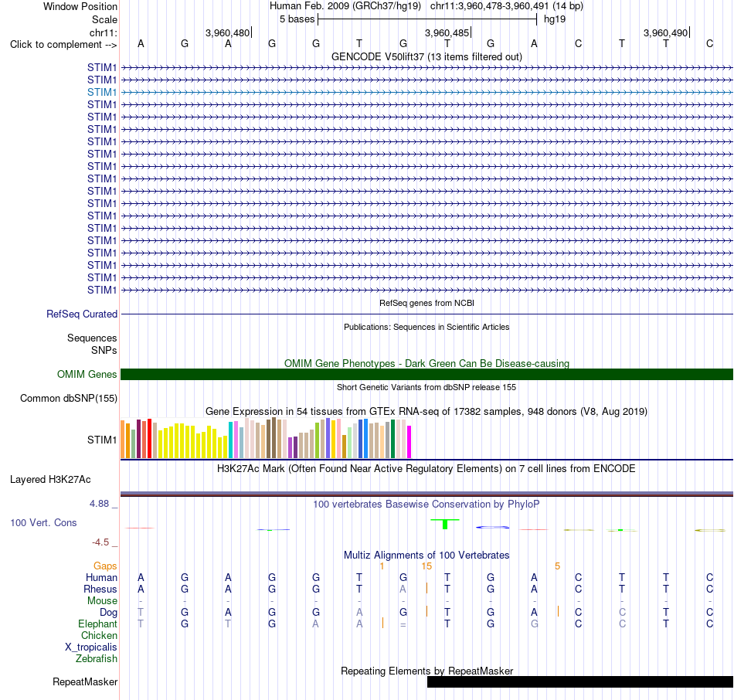Click 'Click to complement -->' to complement bases
The height and width of the screenshot is (700, 734).
[x=63, y=45]
